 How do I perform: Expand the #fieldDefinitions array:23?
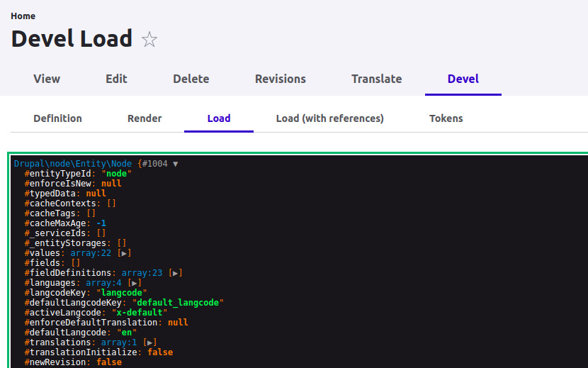[x=175, y=274]
